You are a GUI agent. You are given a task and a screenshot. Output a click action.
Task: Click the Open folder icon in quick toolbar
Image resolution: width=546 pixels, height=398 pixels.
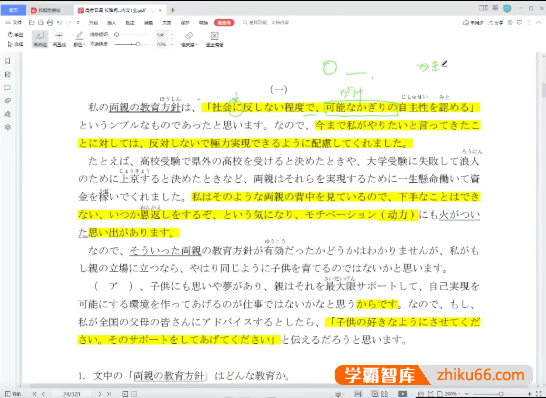[x=32, y=23]
